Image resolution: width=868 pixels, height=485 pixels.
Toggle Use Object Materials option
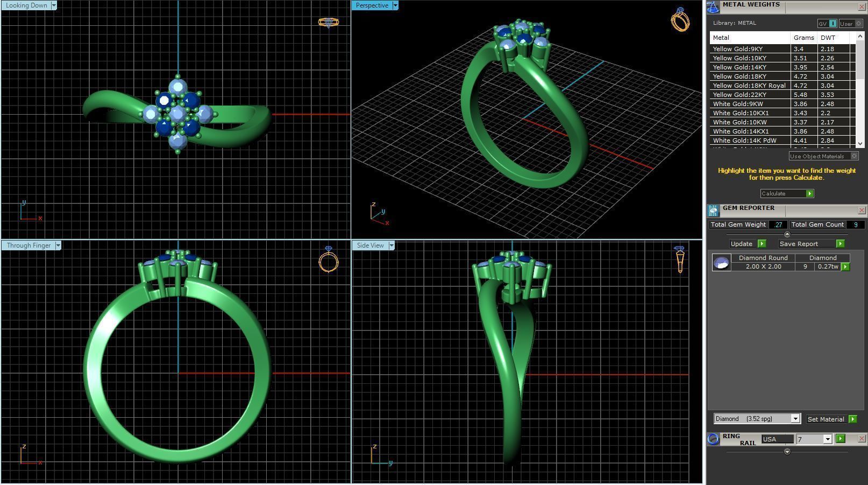click(x=823, y=156)
